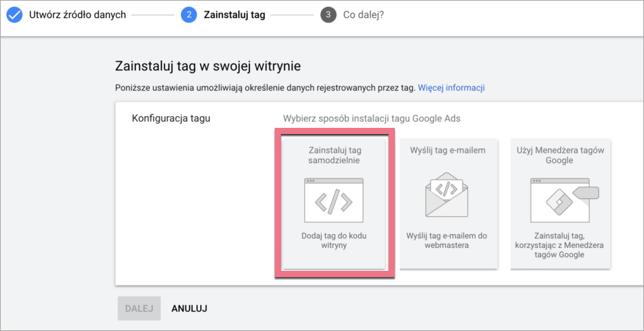The height and width of the screenshot is (331, 644).
Task: Click the 'Zainstaluj tag w swojej witrynie' heading
Action: tap(208, 66)
